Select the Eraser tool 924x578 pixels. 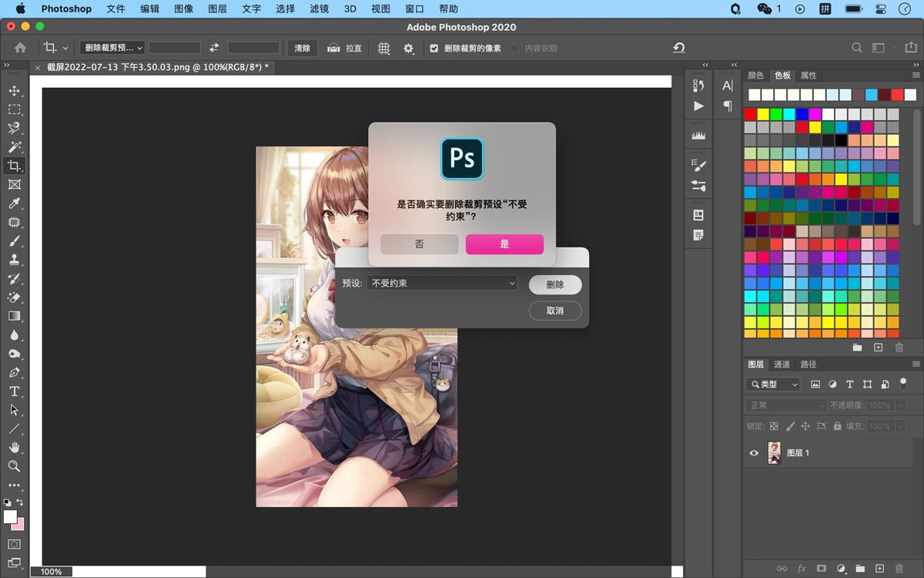pyautogui.click(x=14, y=297)
